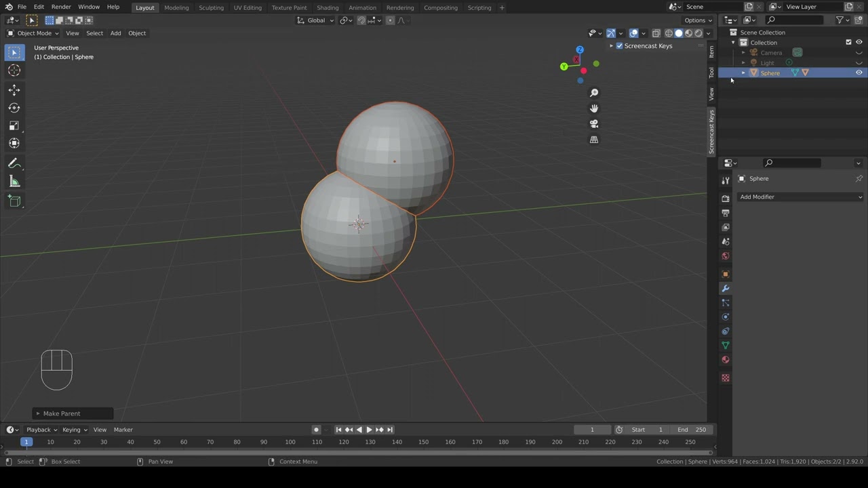Screen dimensions: 868x488
Task: Choose the Select Box tool
Action: [14, 52]
